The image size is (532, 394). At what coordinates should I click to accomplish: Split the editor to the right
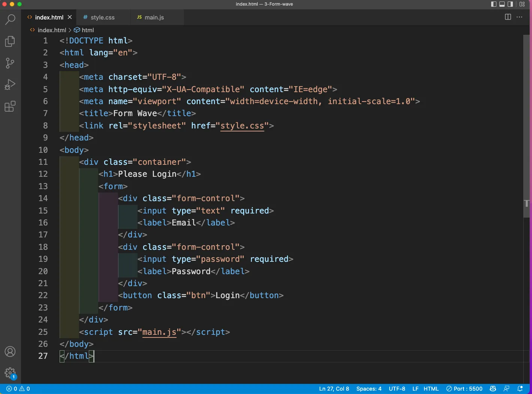click(508, 17)
